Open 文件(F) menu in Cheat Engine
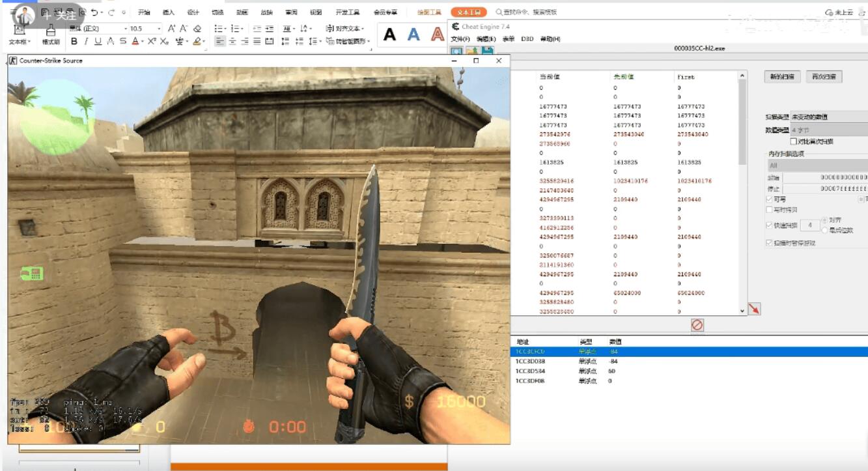Screen dimensions: 868x471 [x=460, y=39]
